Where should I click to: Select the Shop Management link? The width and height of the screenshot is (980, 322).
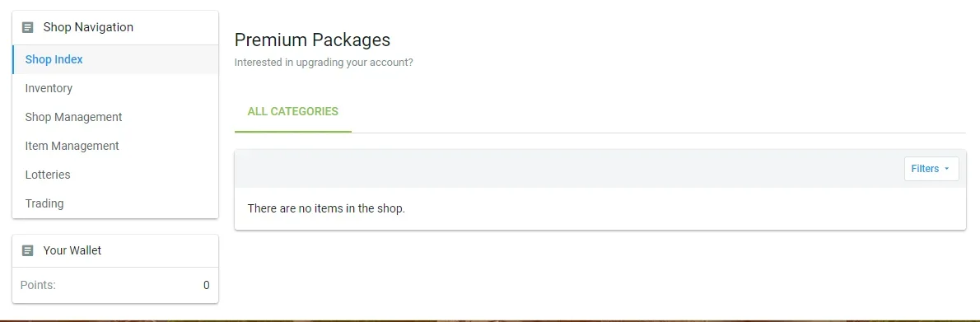coord(115,118)
